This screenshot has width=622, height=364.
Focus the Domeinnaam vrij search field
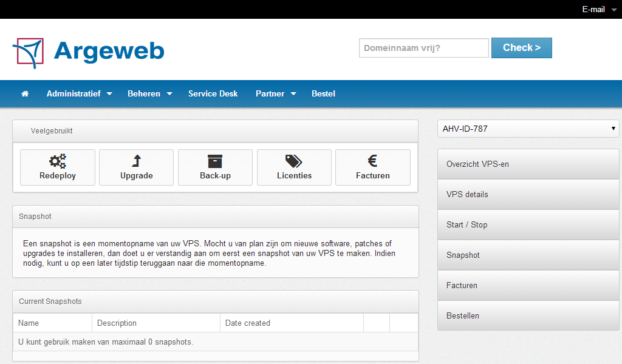pyautogui.click(x=423, y=48)
